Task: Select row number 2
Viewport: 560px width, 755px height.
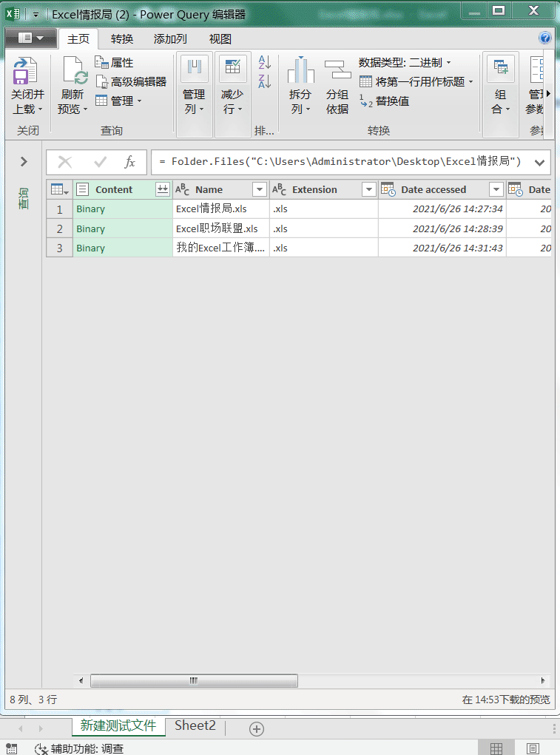Action: point(60,228)
